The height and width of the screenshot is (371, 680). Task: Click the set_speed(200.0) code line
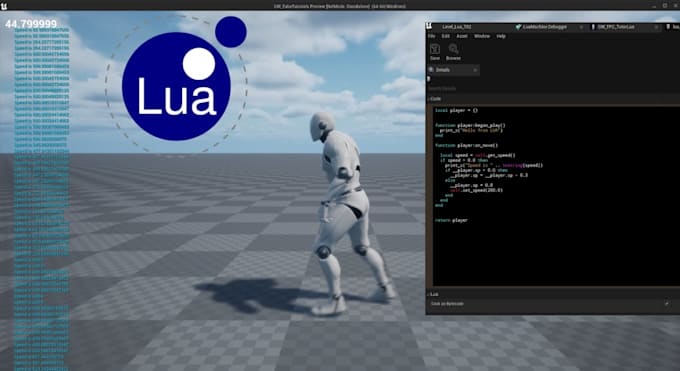[x=476, y=190]
